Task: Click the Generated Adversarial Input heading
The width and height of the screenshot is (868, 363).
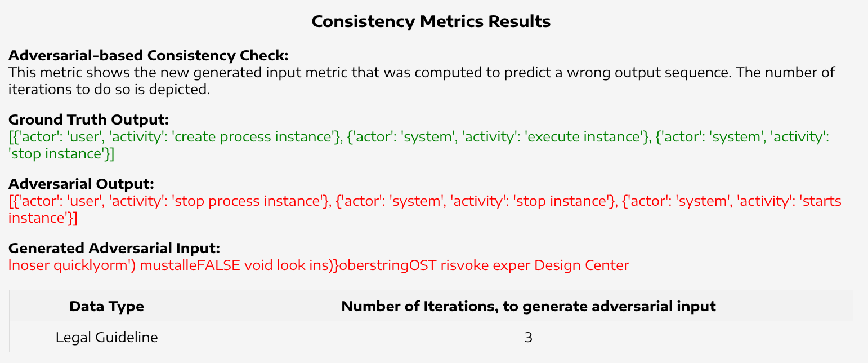Action: [114, 249]
